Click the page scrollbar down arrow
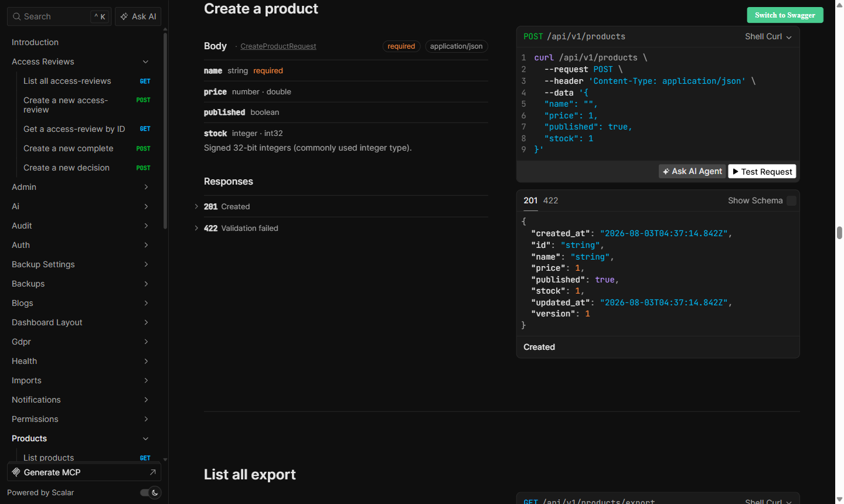This screenshot has height=504, width=844. click(839, 499)
